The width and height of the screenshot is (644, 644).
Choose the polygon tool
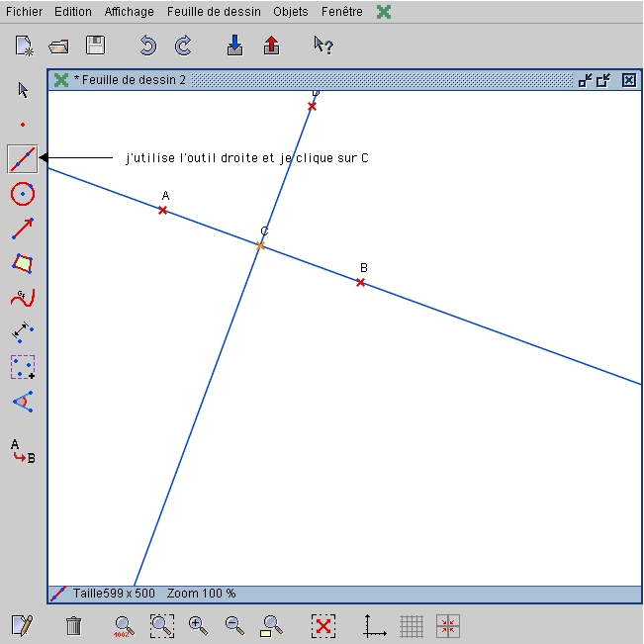(x=23, y=263)
